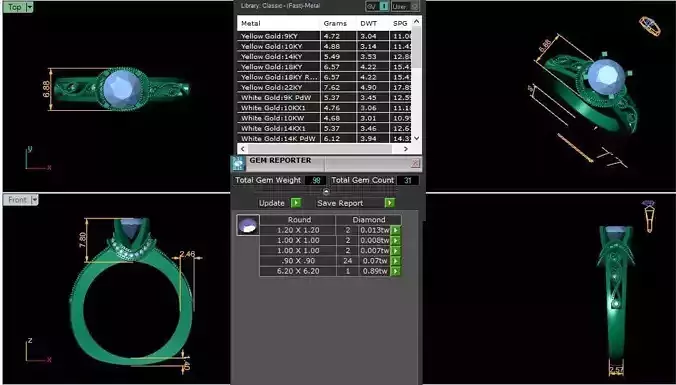Viewport: 676px width, 385px height.
Task: Open the Top viewport dropdown arrow
Action: click(x=29, y=7)
